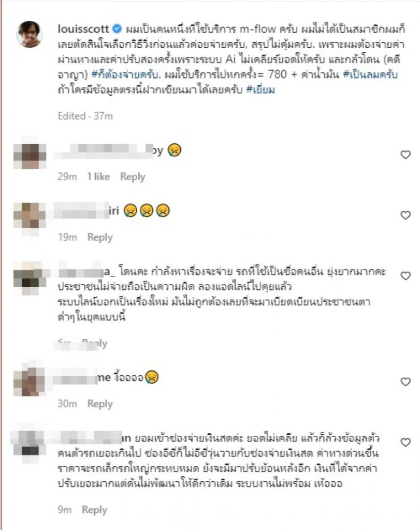Open louisscott profile picture
Image resolution: width=420 pixels, height=530 pixels.
[30, 34]
